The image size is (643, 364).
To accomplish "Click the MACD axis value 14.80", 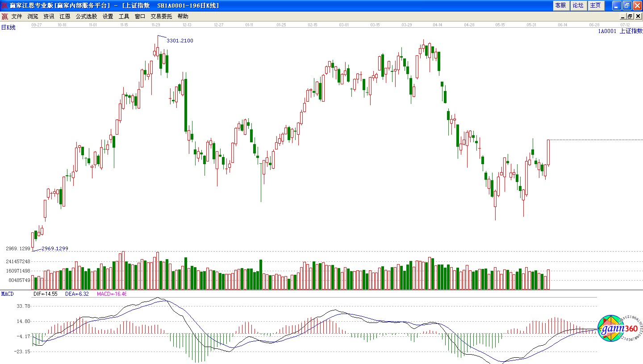I will pos(23,321).
